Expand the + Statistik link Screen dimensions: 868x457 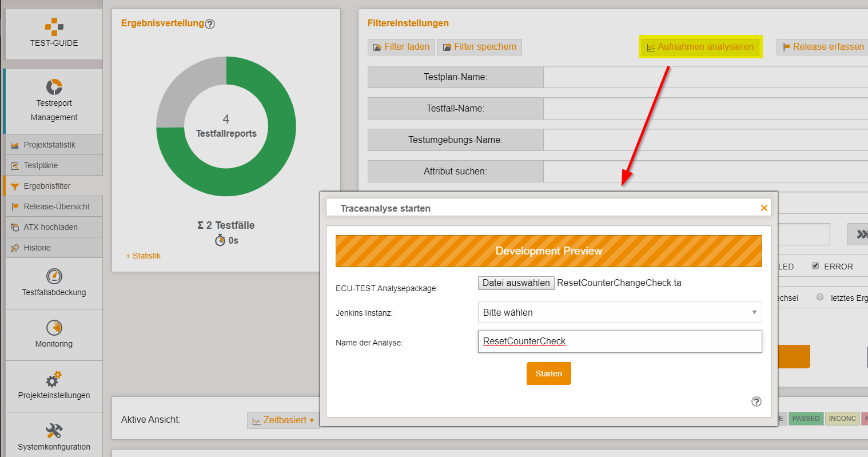click(x=144, y=256)
